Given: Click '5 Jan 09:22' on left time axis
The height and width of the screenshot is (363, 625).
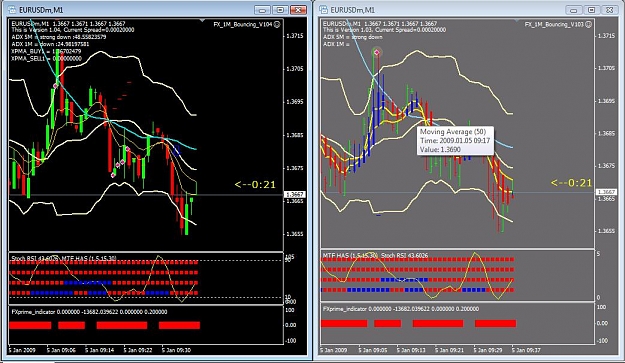Looking at the screenshot, I should (x=138, y=350).
